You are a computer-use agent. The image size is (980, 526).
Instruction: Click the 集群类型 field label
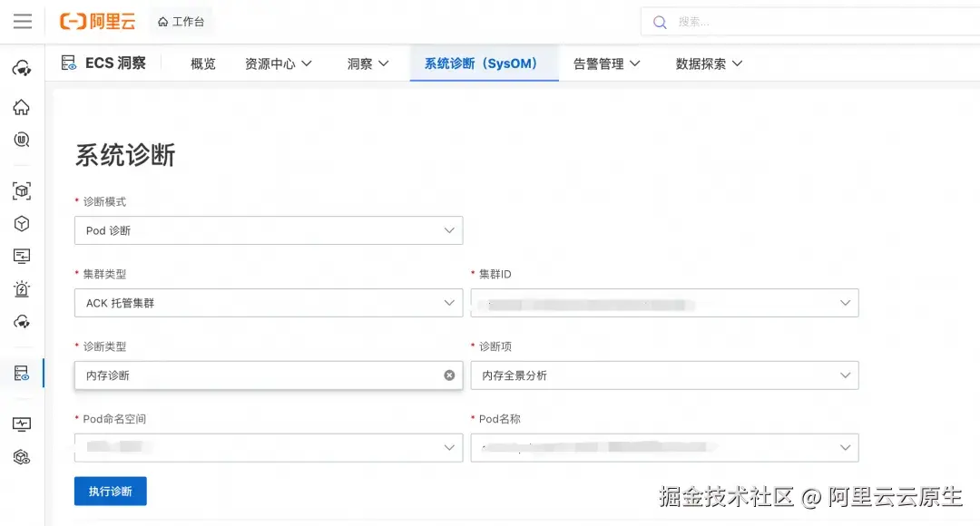click(104, 274)
